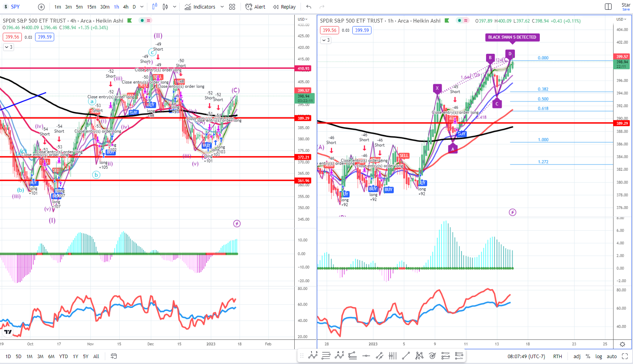Viewport: 633px width, 364px height.
Task: Click the 399.56 sell button on the 1h chart
Action: pyautogui.click(x=330, y=30)
